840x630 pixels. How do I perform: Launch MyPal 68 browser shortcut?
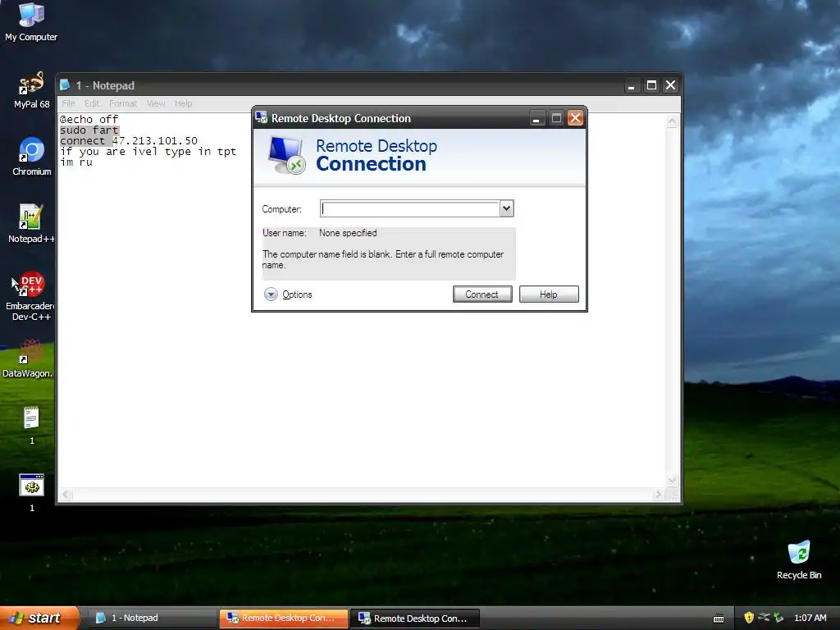[31, 89]
